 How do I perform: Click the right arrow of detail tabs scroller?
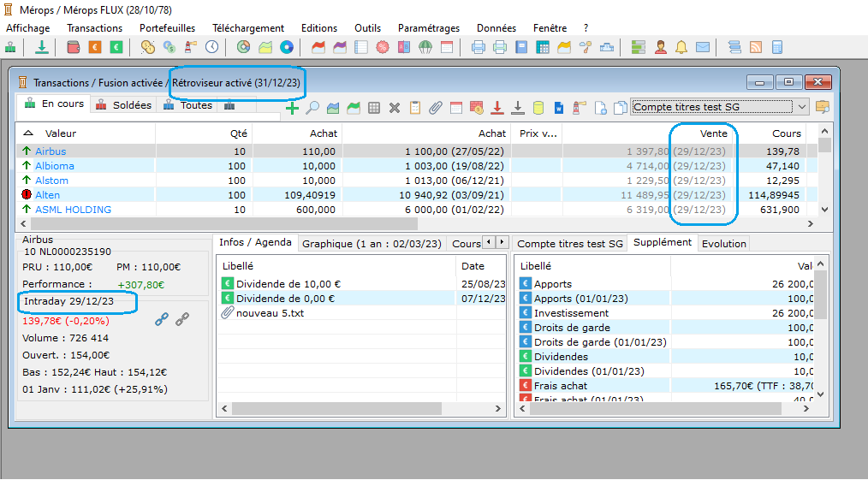[502, 242]
